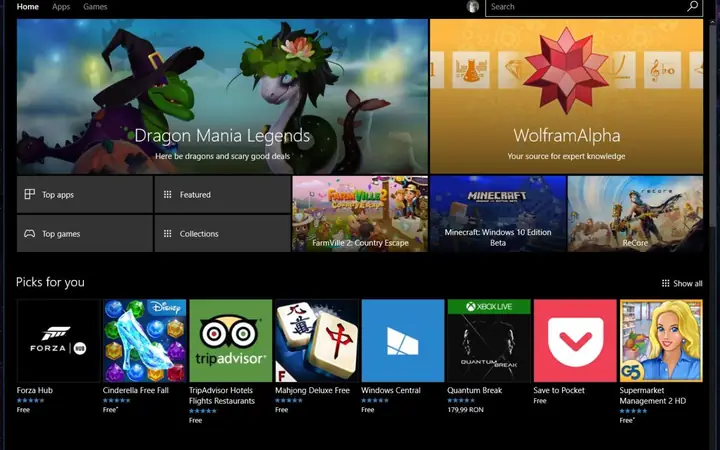Switch to the Apps tab
Screen dimensions: 720x450
[61, 7]
